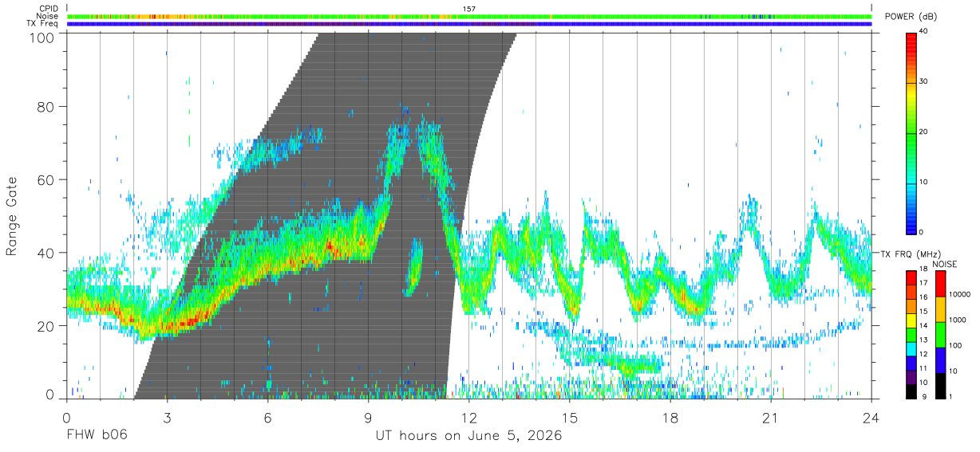Select the black 9–10 MHz TX frequency swatch
Image resolution: width=980 pixels, height=452 pixels.
pyautogui.click(x=911, y=391)
